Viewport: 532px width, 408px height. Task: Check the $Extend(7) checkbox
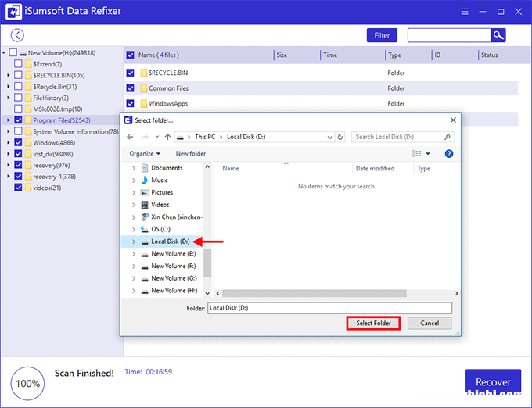[x=18, y=64]
